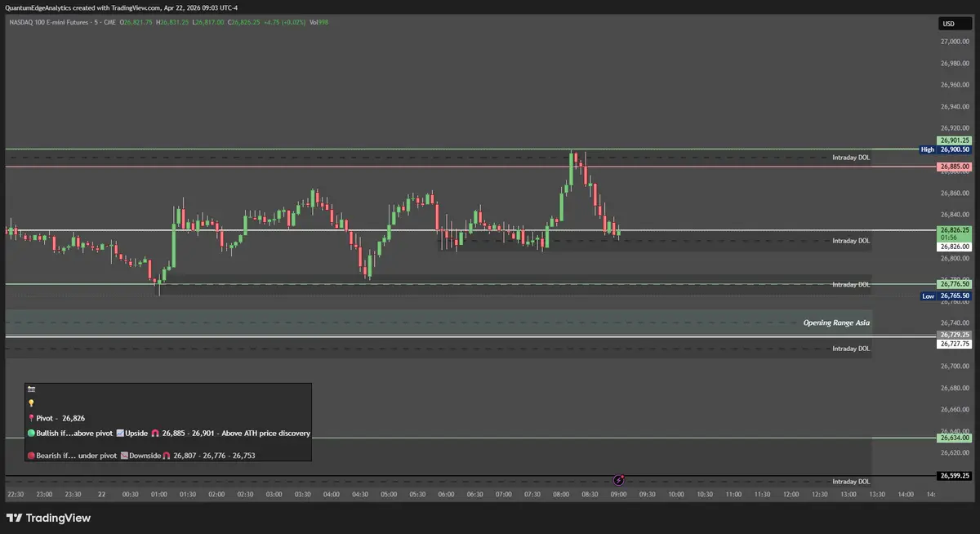Viewport: 980px width, 534px height.
Task: Click the 04:30 time axis label
Action: point(360,495)
